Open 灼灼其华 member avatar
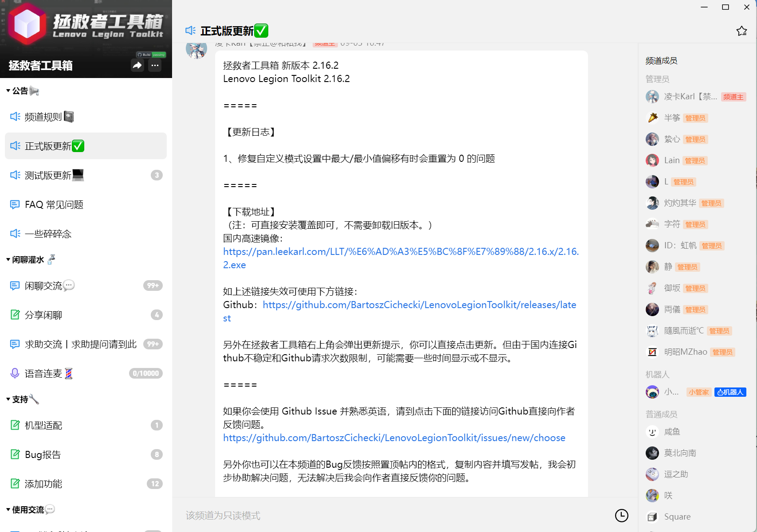The width and height of the screenshot is (757, 532). tap(652, 203)
